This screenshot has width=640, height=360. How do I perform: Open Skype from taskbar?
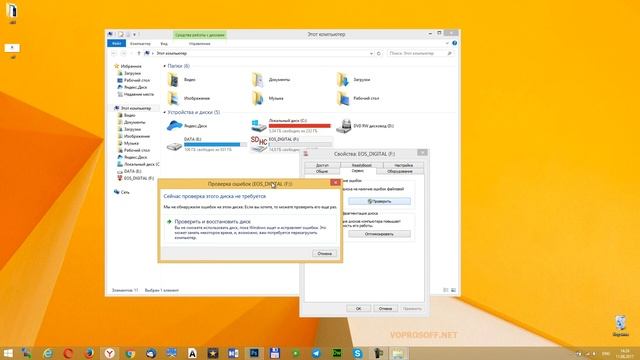(358, 353)
